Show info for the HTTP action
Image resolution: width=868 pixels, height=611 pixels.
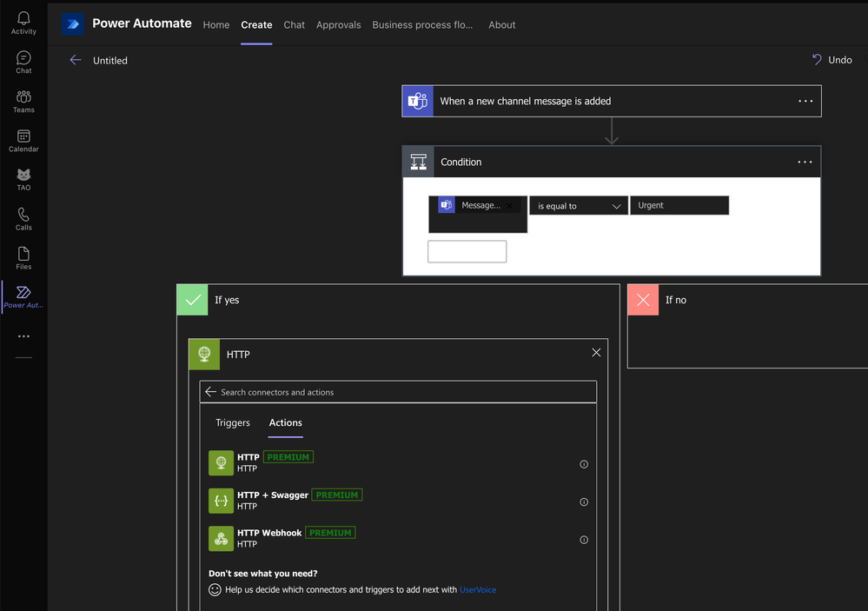584,464
